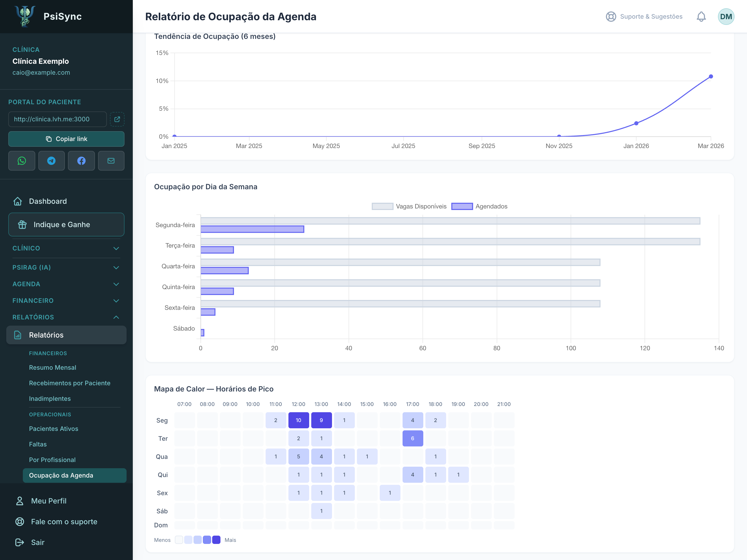
Task: Expand the Agenda section
Action: pos(66,284)
